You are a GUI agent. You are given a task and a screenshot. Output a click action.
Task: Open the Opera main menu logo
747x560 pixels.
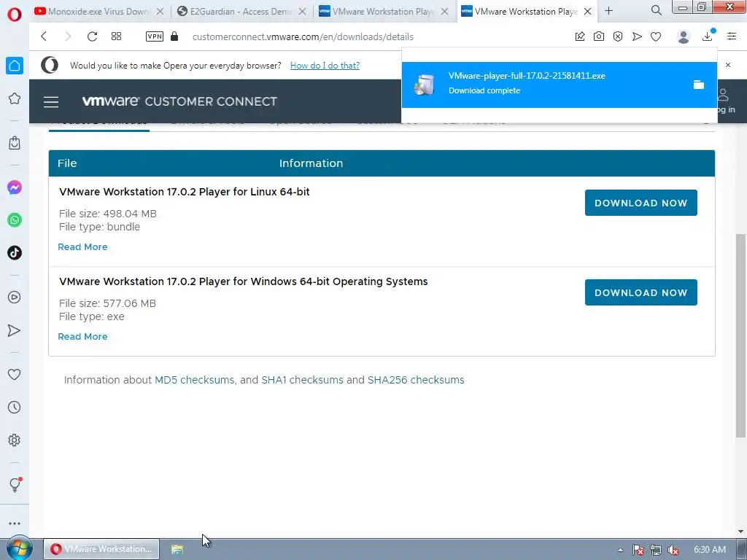click(x=15, y=15)
